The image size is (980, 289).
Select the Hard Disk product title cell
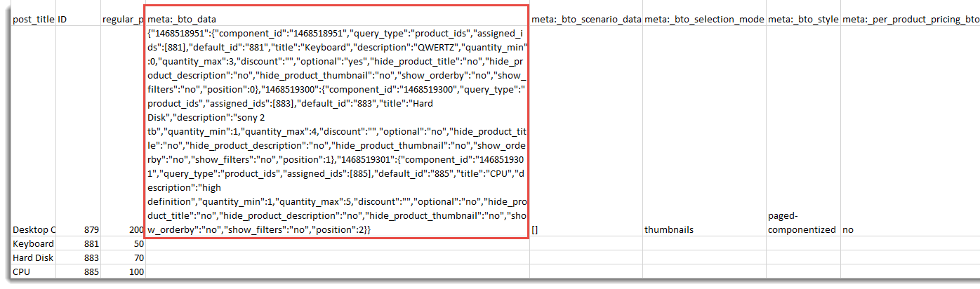[34, 257]
